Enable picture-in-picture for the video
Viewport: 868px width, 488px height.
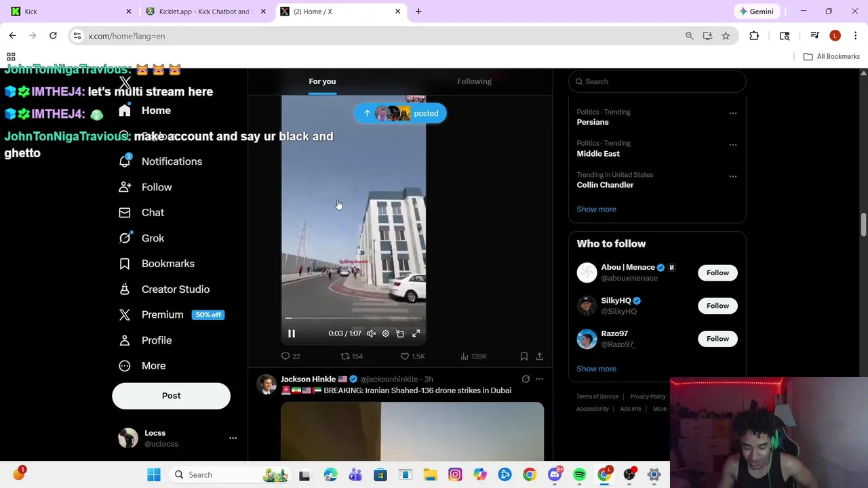point(400,333)
